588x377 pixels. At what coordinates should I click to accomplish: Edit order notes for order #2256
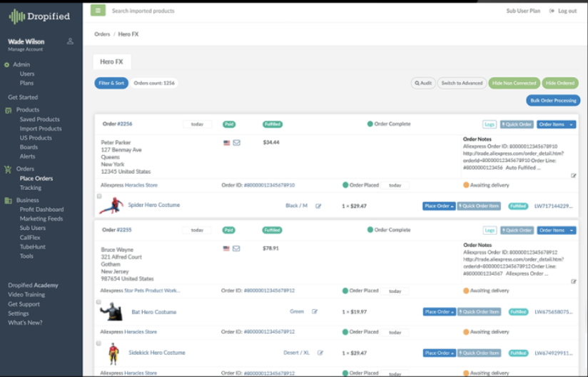coord(574,176)
